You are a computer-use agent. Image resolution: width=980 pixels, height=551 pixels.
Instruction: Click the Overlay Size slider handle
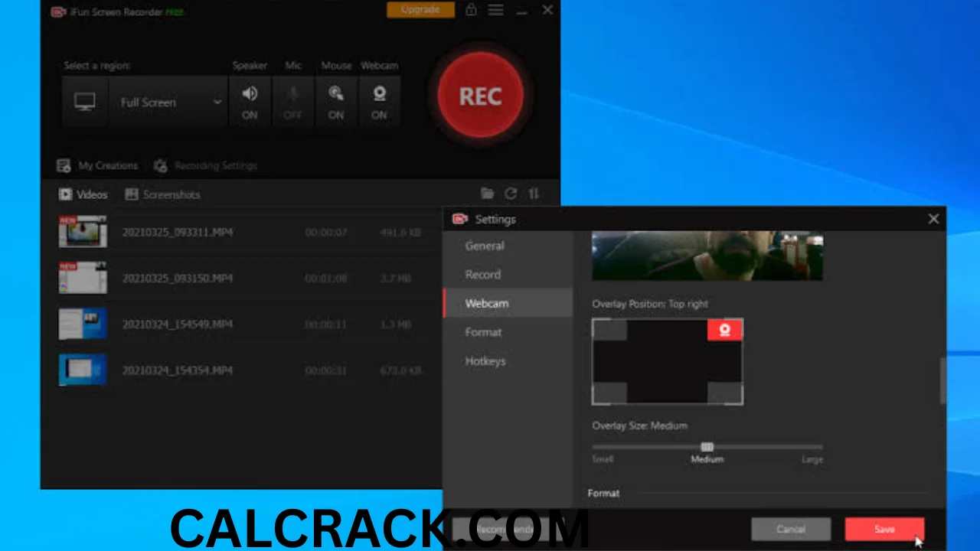707,446
